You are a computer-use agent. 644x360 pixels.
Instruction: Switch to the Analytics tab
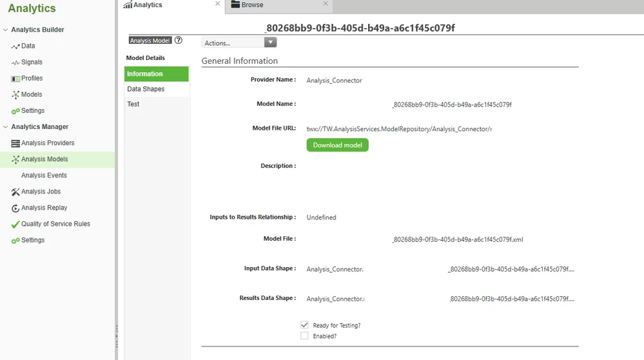[x=171, y=6]
